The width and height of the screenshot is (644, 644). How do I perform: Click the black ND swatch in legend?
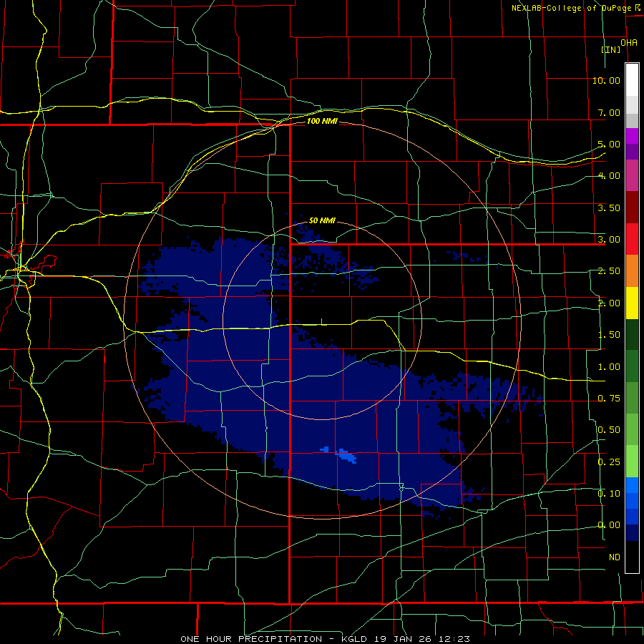pyautogui.click(x=632, y=557)
